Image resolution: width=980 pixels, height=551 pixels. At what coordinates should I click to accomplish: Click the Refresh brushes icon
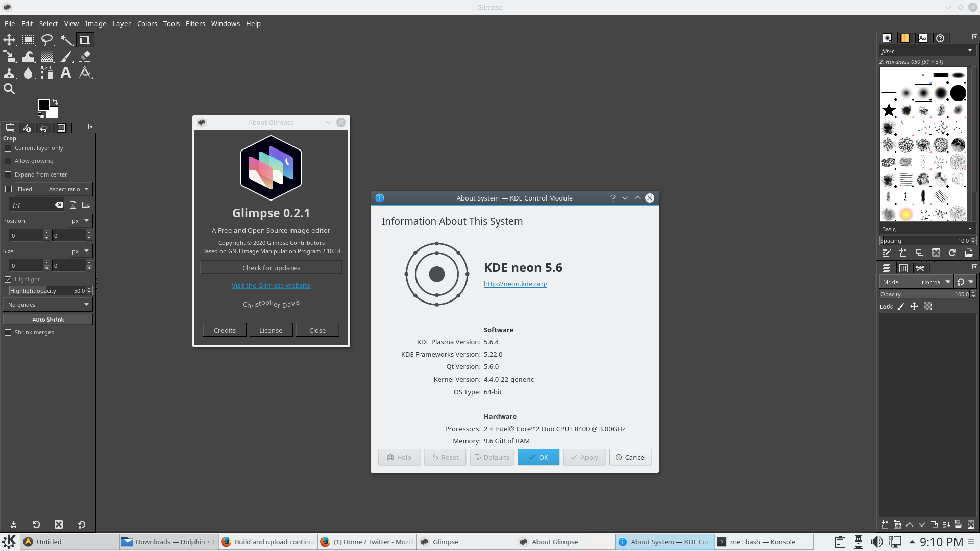pyautogui.click(x=952, y=253)
